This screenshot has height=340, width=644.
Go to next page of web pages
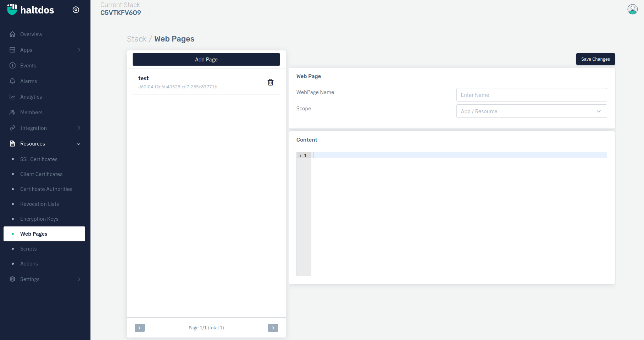(273, 328)
